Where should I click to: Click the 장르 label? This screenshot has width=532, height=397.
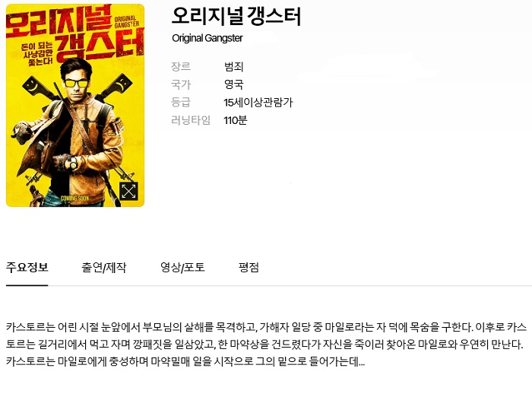(x=181, y=67)
